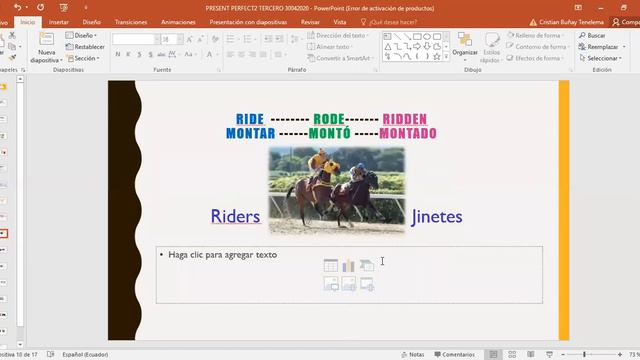The width and height of the screenshot is (640, 360).
Task: Switch to the Insertar tab
Action: pos(59,22)
